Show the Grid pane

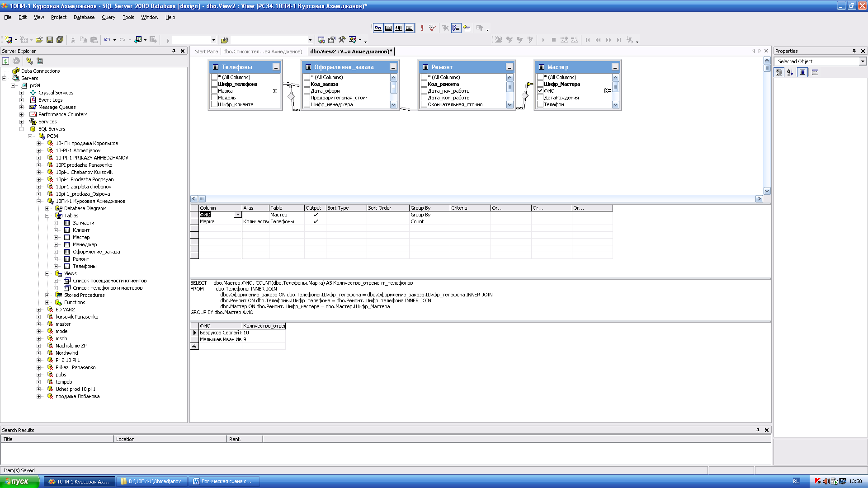pos(388,28)
